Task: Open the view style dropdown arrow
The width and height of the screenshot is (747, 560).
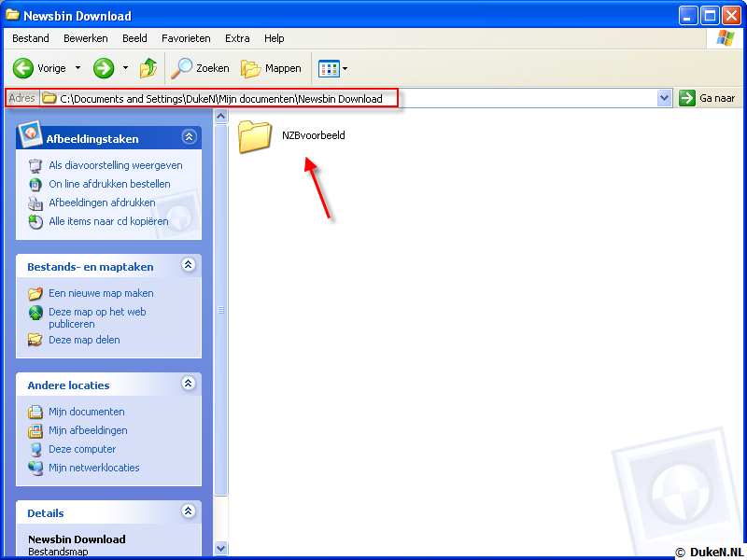Action: coord(345,68)
